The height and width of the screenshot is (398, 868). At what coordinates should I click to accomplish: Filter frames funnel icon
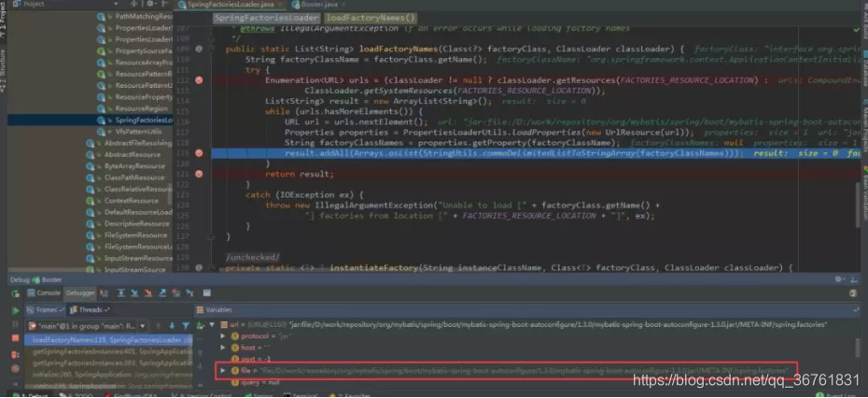tap(186, 326)
